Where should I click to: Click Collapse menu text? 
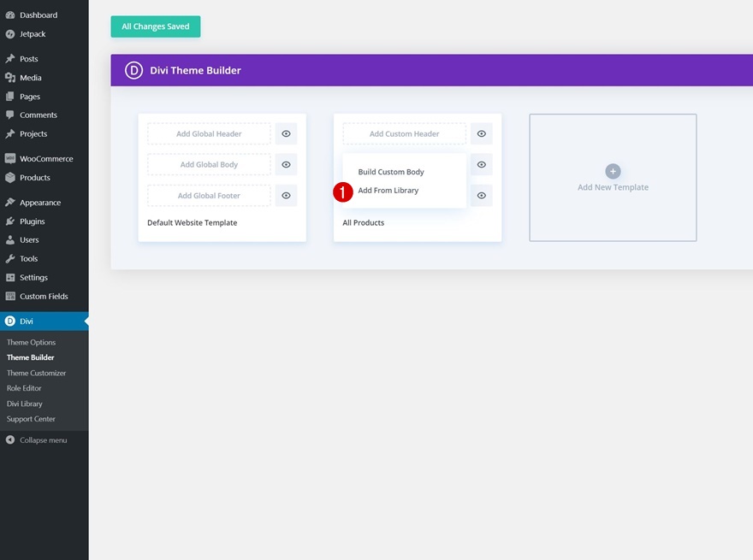point(44,440)
